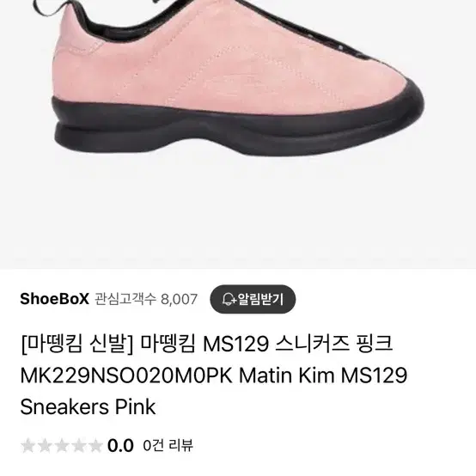
Task: Click the 스니커즈 핑크 title text
Action: tap(334, 344)
